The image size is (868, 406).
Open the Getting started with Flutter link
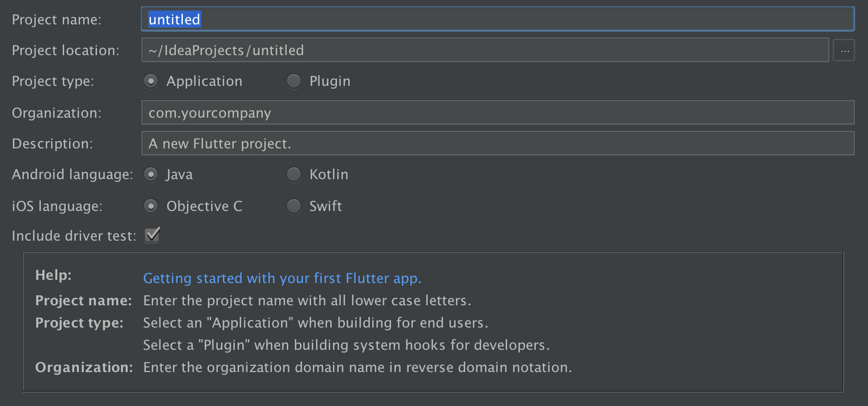282,278
